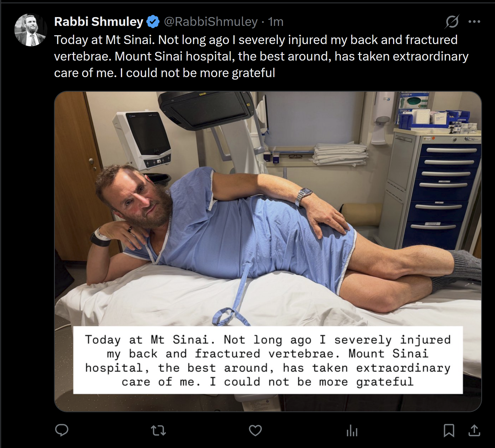
Task: Repost this tweet
Action: click(158, 430)
